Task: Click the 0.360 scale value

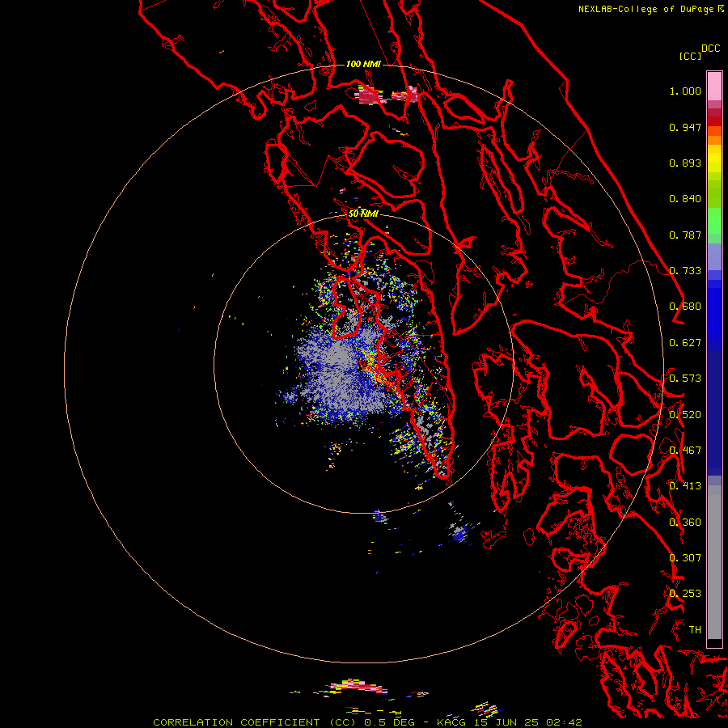Action: point(685,523)
